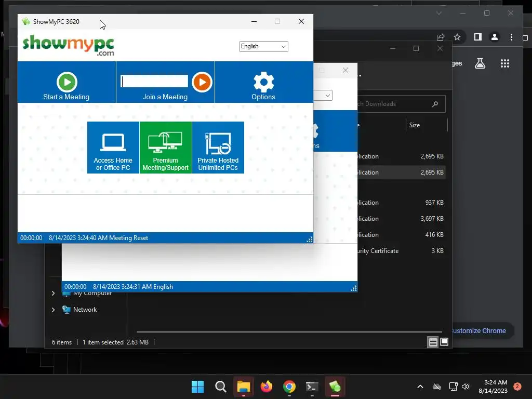Toggle Chrome side panel icon
This screenshot has width=532, height=399.
click(x=478, y=37)
